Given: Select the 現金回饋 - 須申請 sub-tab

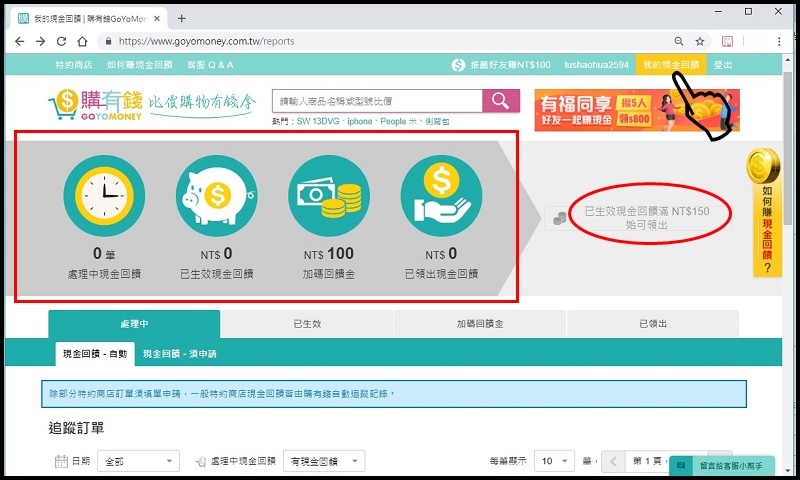Looking at the screenshot, I should (180, 354).
